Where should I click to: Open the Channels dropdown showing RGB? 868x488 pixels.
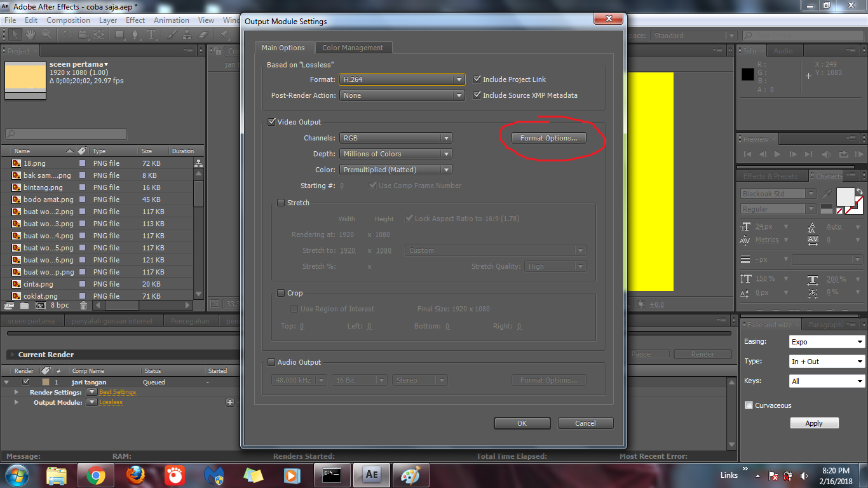(x=396, y=138)
